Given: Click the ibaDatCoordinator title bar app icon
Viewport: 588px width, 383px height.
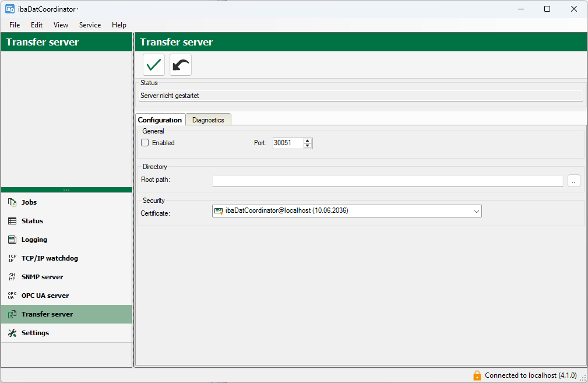Looking at the screenshot, I should coord(10,9).
